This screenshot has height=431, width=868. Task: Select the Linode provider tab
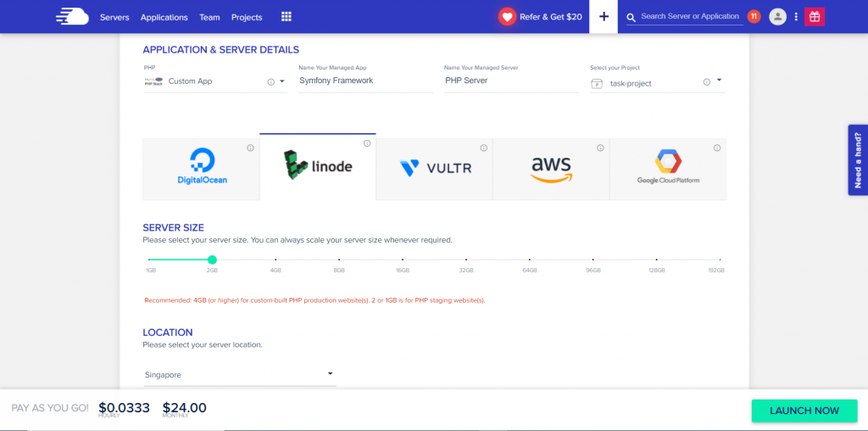click(x=318, y=167)
